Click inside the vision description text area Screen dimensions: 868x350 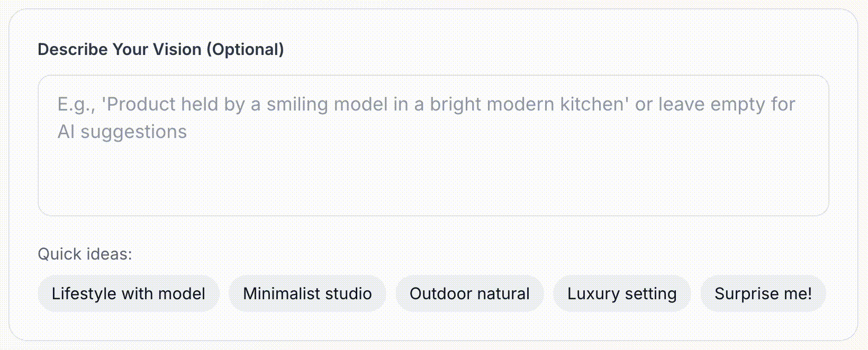pyautogui.click(x=434, y=146)
